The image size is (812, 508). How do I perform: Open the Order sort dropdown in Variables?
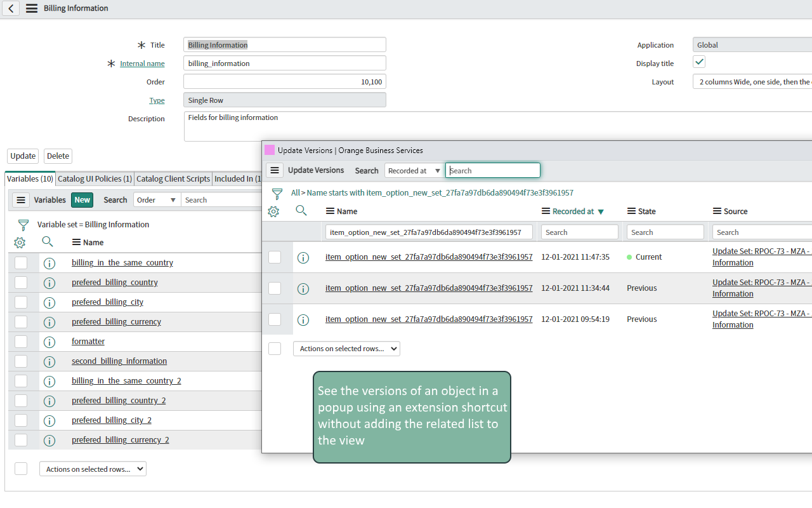pyautogui.click(x=156, y=199)
